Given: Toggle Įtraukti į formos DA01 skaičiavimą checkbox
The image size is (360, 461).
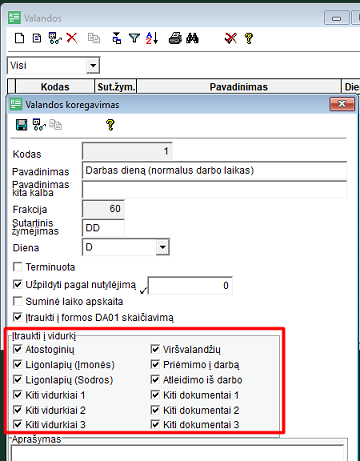Looking at the screenshot, I should (17, 317).
